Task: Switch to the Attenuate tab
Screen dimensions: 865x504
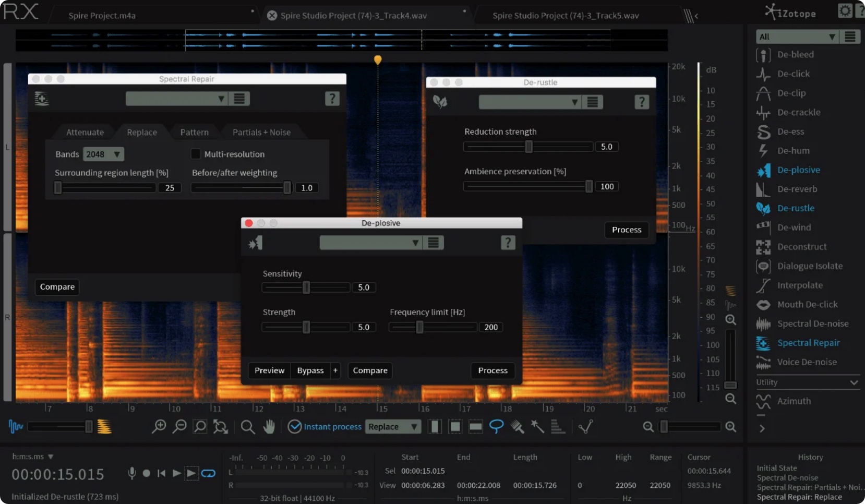Action: pyautogui.click(x=85, y=132)
